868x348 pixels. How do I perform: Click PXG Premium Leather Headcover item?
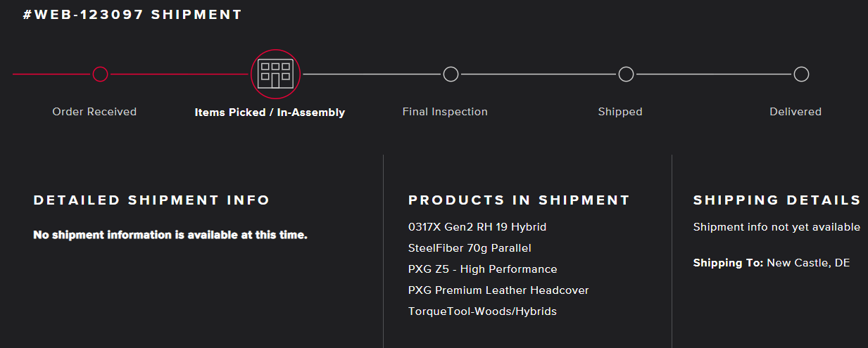[498, 290]
